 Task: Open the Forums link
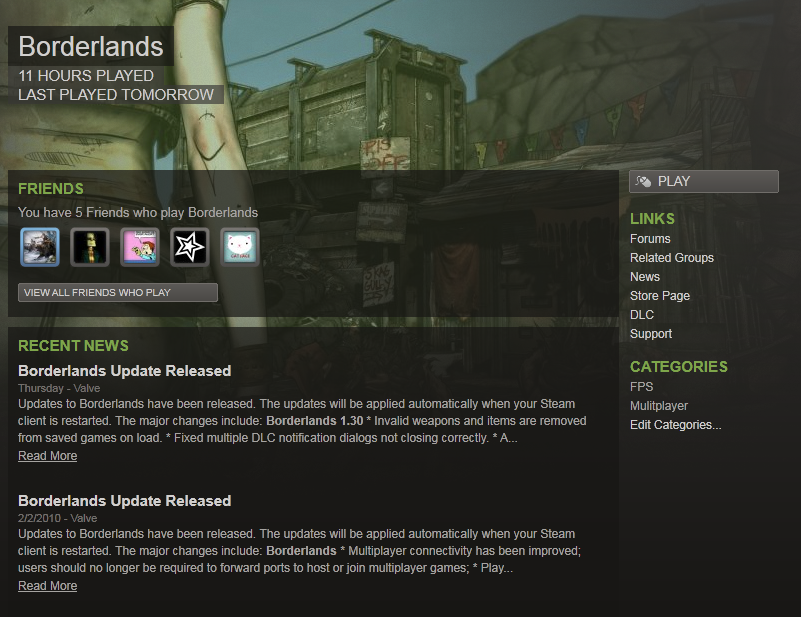(x=650, y=239)
